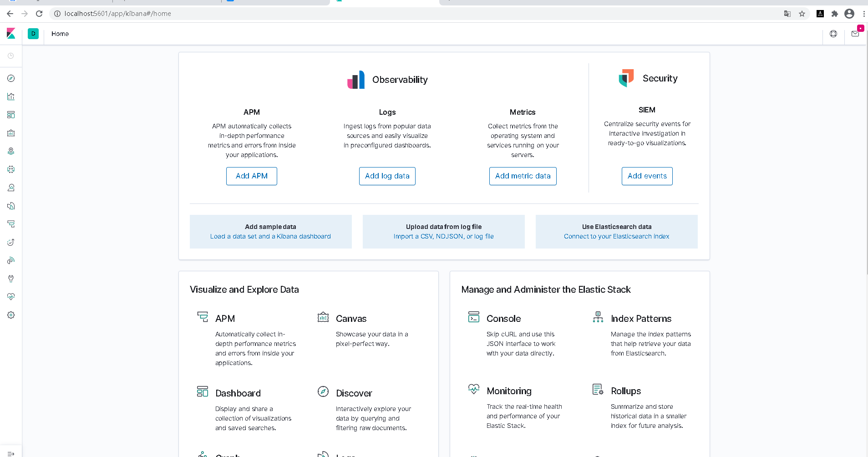Click the Home breadcrumb
Image resolution: width=868 pixels, height=457 pixels.
(60, 34)
